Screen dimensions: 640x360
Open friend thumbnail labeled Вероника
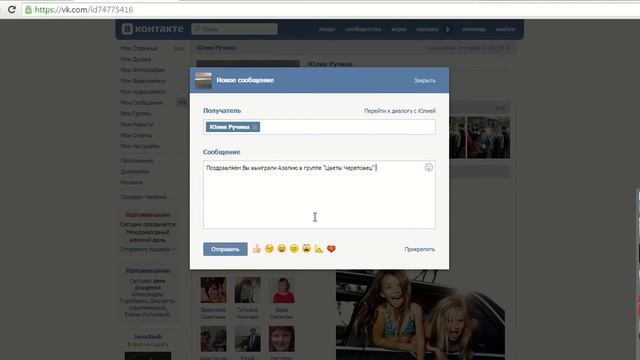(x=213, y=290)
